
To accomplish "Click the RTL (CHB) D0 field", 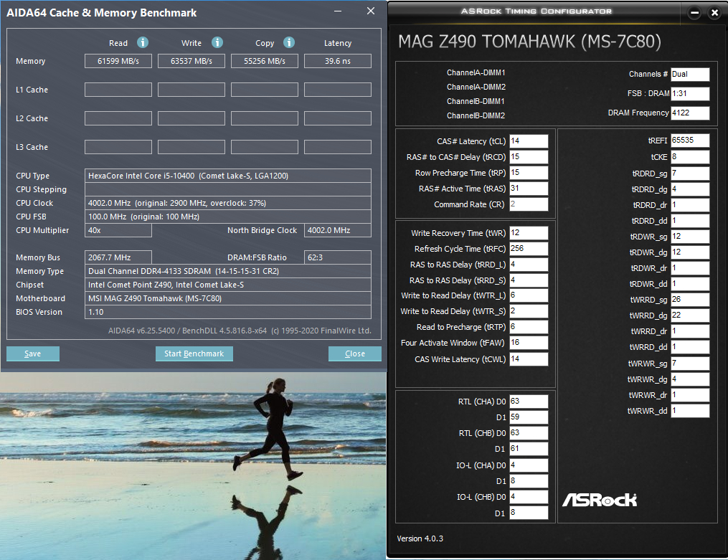I will pos(529,433).
